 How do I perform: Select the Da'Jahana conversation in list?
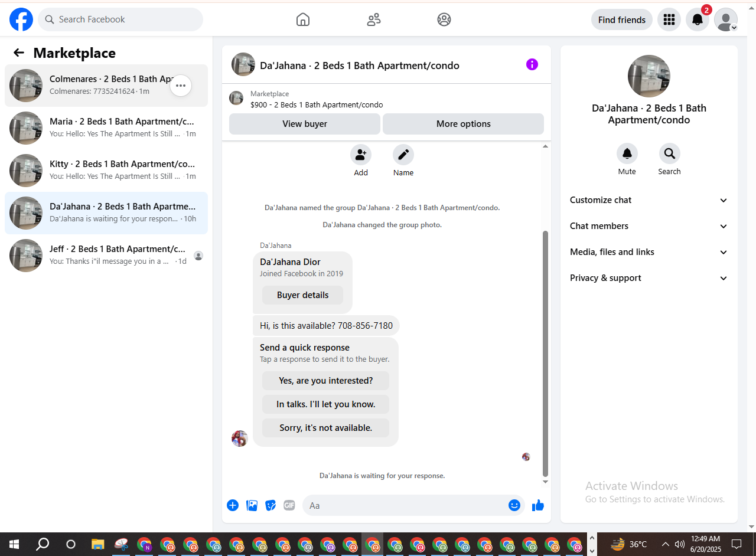click(x=106, y=213)
